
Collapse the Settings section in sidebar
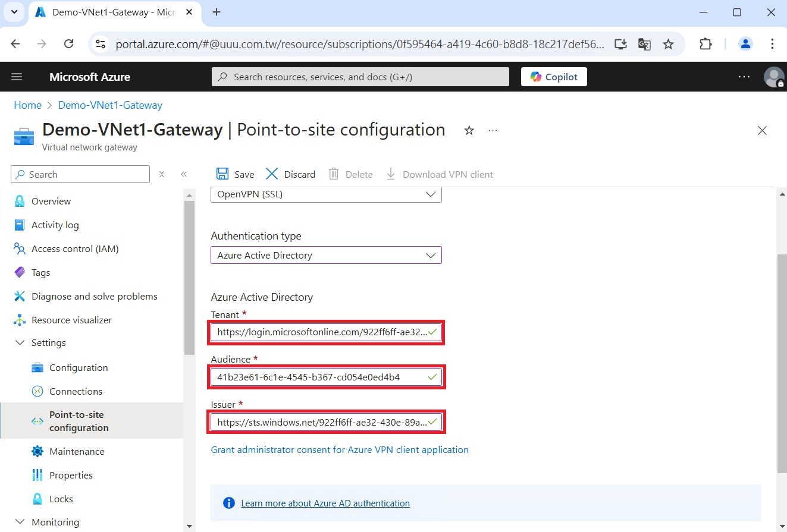point(20,343)
